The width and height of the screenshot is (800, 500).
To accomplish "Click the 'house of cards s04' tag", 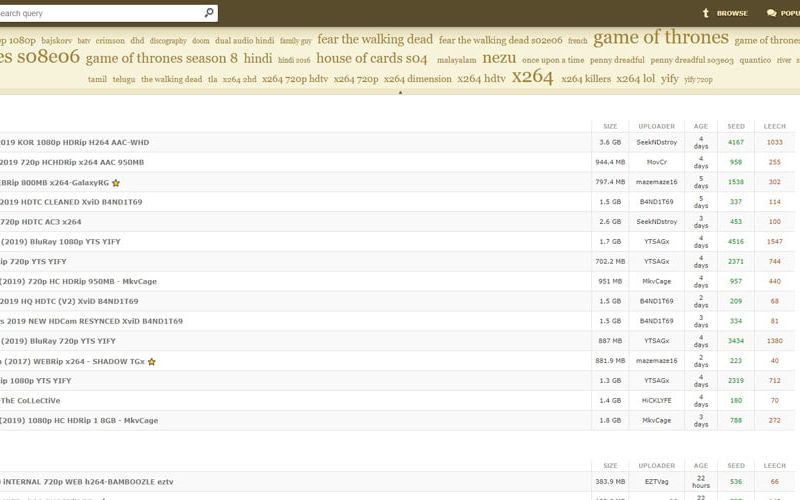I will pyautogui.click(x=371, y=59).
